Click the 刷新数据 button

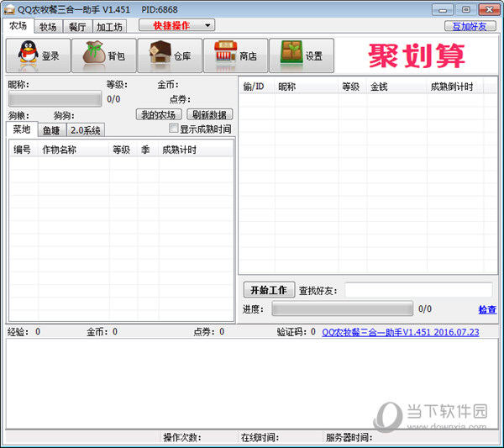[209, 115]
